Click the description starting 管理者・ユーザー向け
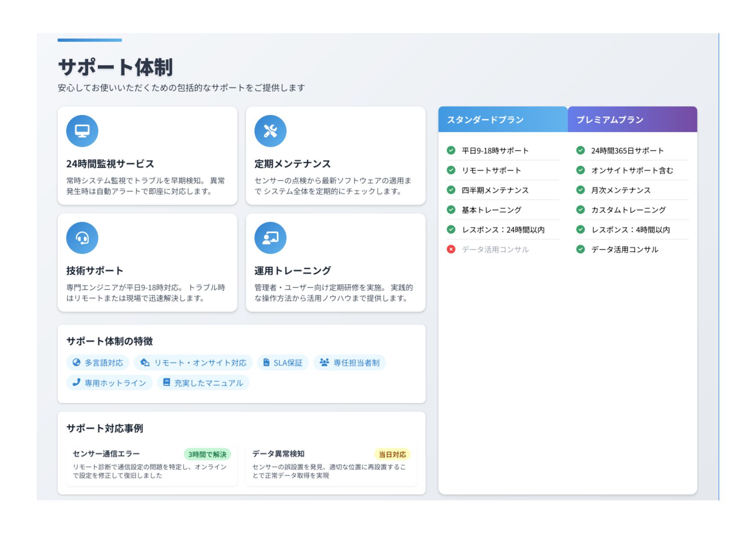Screen dimensions: 756x534 [334, 293]
